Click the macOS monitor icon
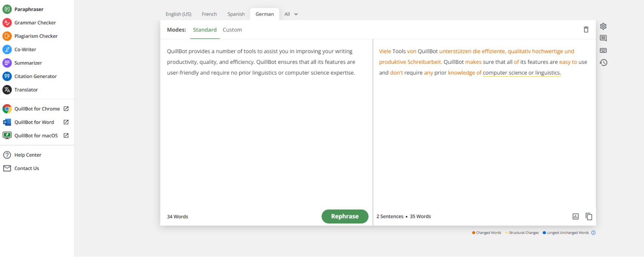 pyautogui.click(x=7, y=135)
